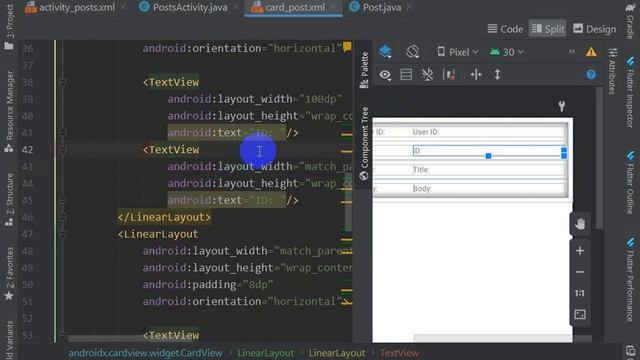This screenshot has height=360, width=640.
Task: Set zoom to 1:1 scale
Action: (580, 293)
